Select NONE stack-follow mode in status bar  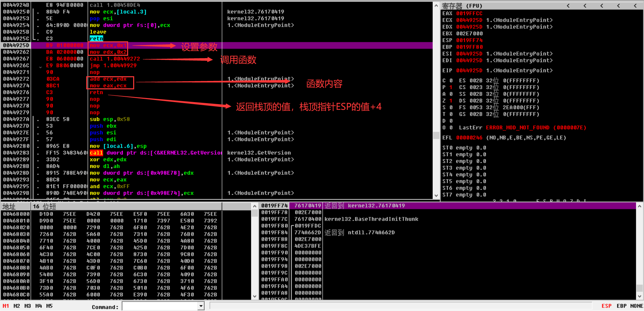pos(637,306)
